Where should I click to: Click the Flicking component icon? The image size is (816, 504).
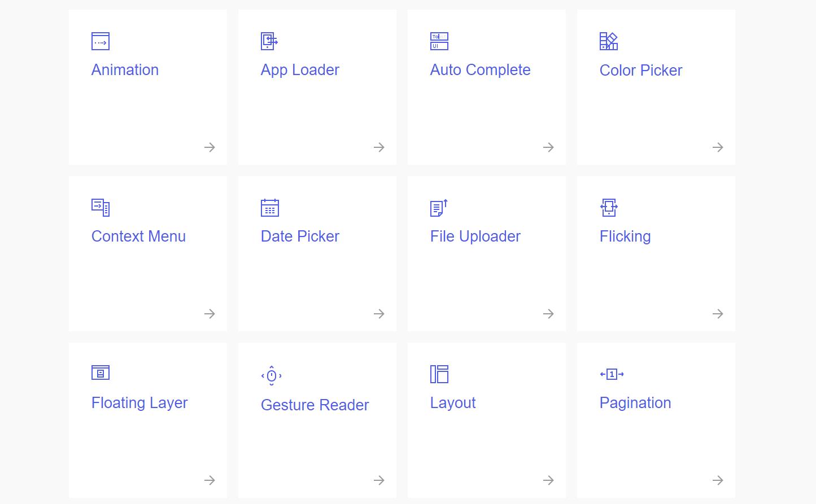click(x=609, y=208)
